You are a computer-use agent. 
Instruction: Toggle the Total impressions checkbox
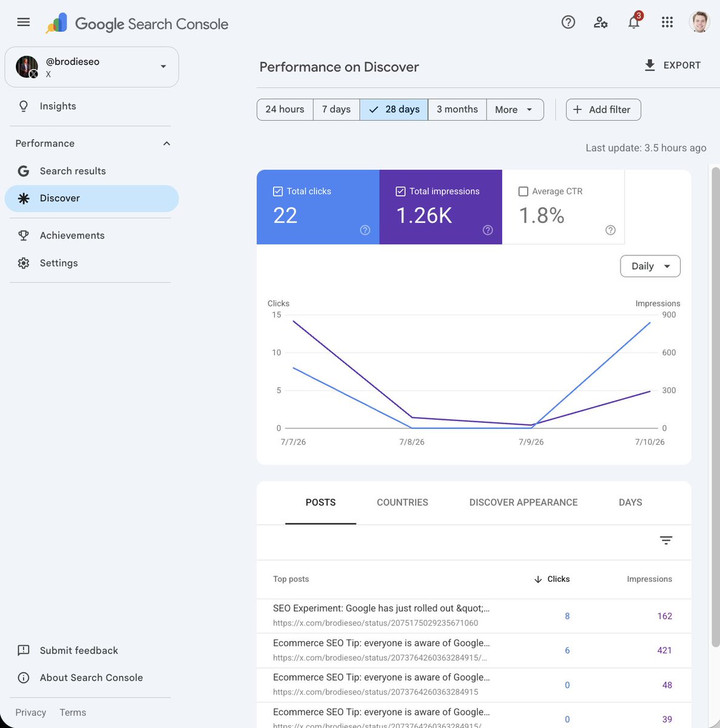(x=400, y=192)
